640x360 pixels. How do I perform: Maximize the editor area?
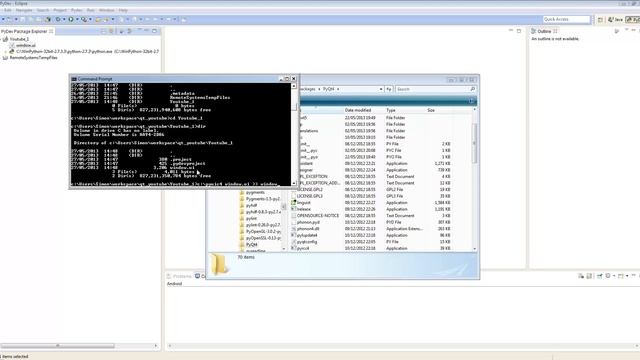tap(519, 31)
